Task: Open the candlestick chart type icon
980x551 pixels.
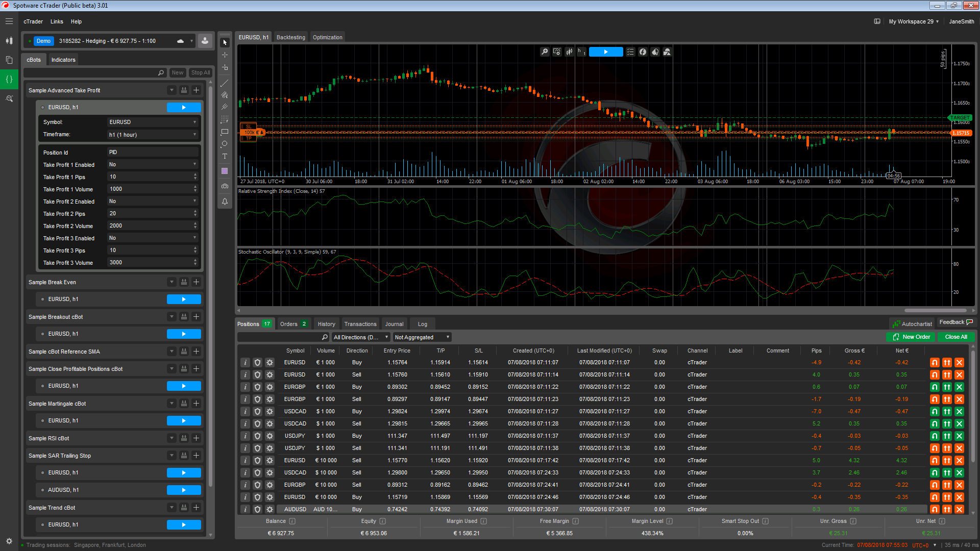Action: click(569, 52)
